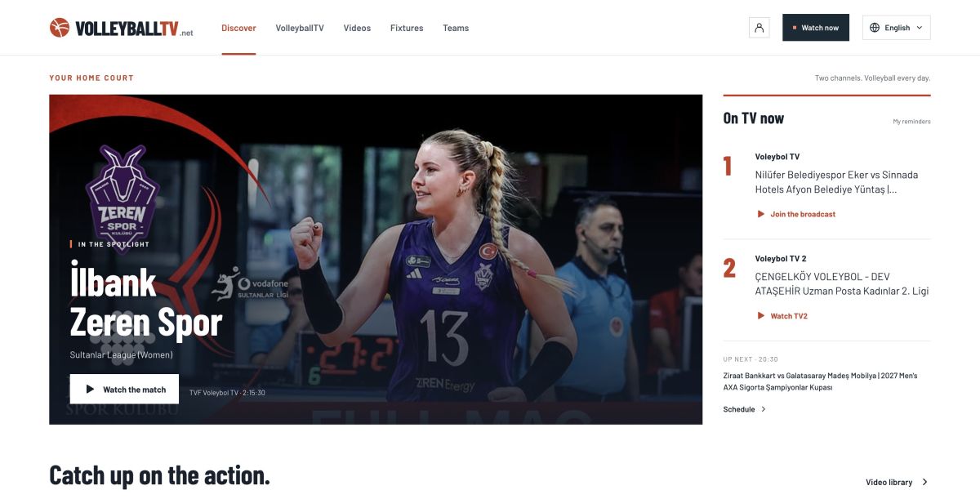Go to the Videos section
Screen dimensions: 980x499
[357, 28]
